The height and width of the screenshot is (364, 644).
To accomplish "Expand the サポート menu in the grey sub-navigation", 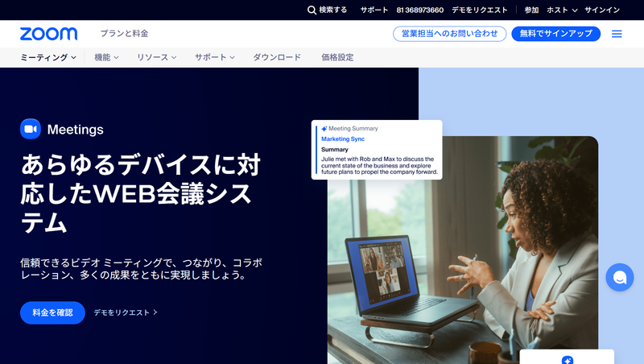I will [x=214, y=57].
